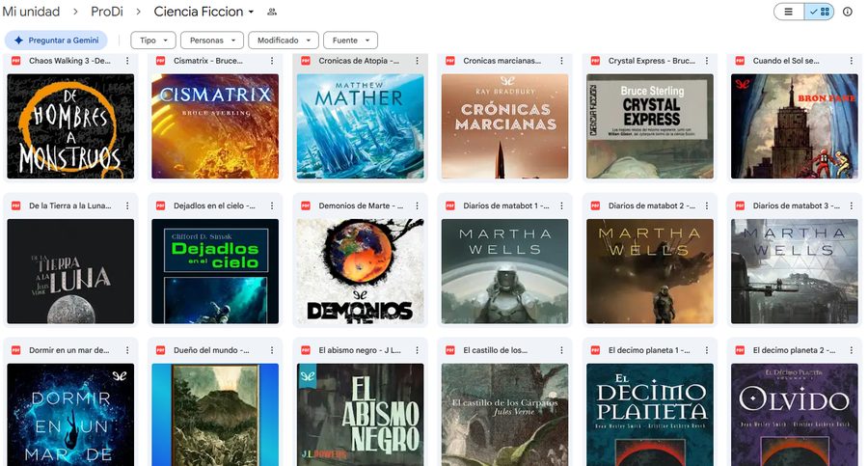Navigate to ProDi folder in breadcrumb
868x466 pixels.
pyautogui.click(x=107, y=12)
